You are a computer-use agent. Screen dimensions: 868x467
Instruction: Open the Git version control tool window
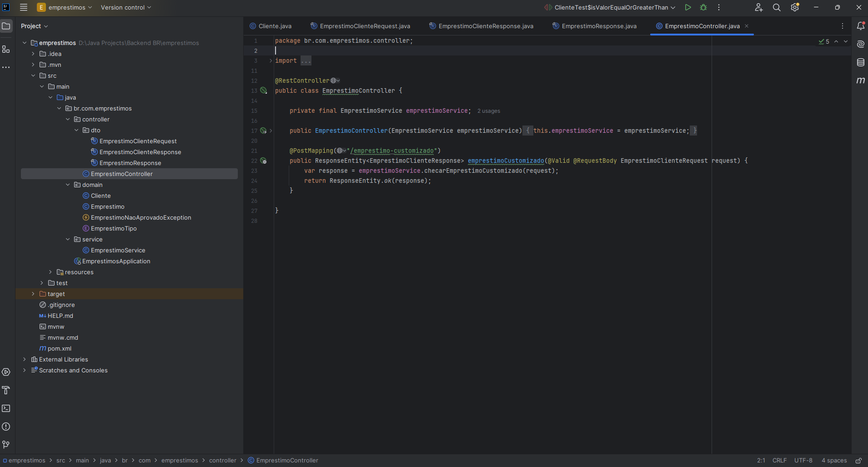[x=6, y=444]
